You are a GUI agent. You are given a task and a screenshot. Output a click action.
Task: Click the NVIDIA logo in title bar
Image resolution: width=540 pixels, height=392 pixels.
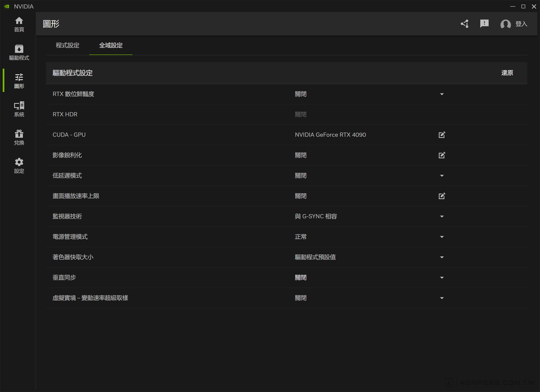7,6
